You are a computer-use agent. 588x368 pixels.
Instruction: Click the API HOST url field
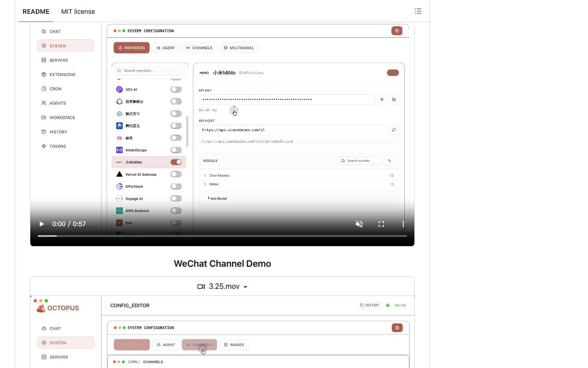click(293, 130)
